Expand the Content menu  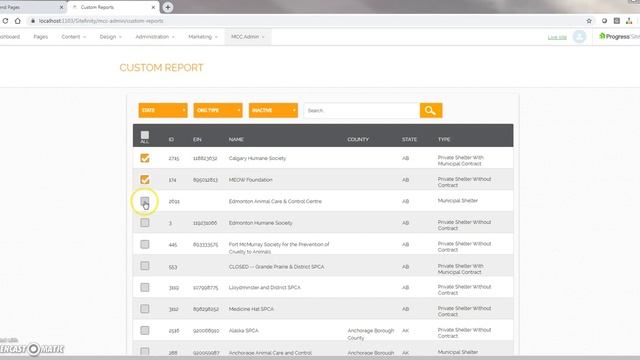pos(73,37)
